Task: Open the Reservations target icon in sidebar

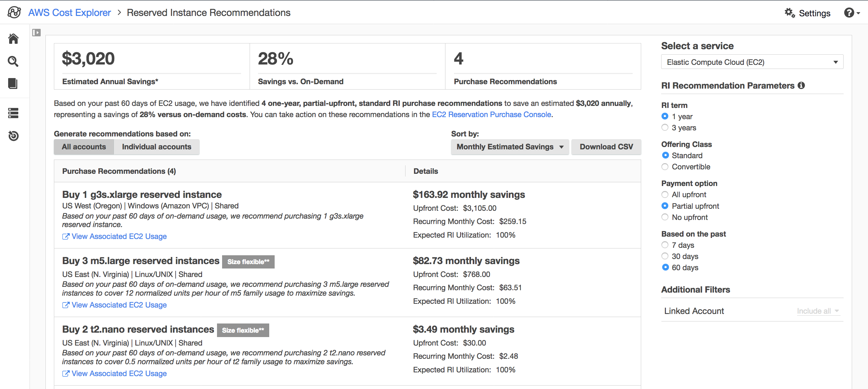Action: 13,136
